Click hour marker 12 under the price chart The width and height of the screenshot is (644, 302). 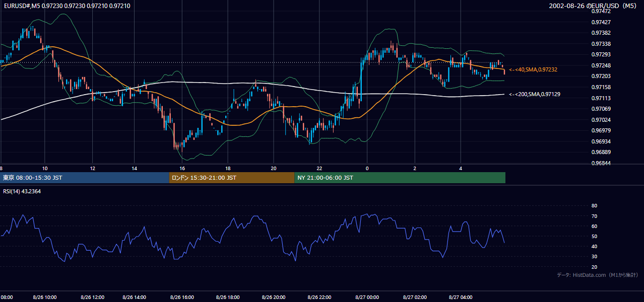(92, 168)
